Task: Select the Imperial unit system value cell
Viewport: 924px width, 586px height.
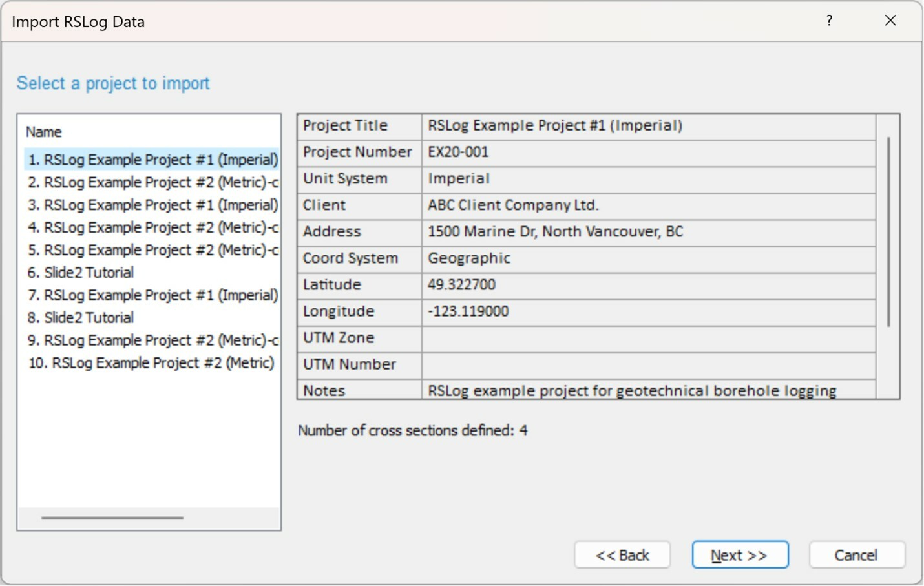Action: (x=649, y=179)
